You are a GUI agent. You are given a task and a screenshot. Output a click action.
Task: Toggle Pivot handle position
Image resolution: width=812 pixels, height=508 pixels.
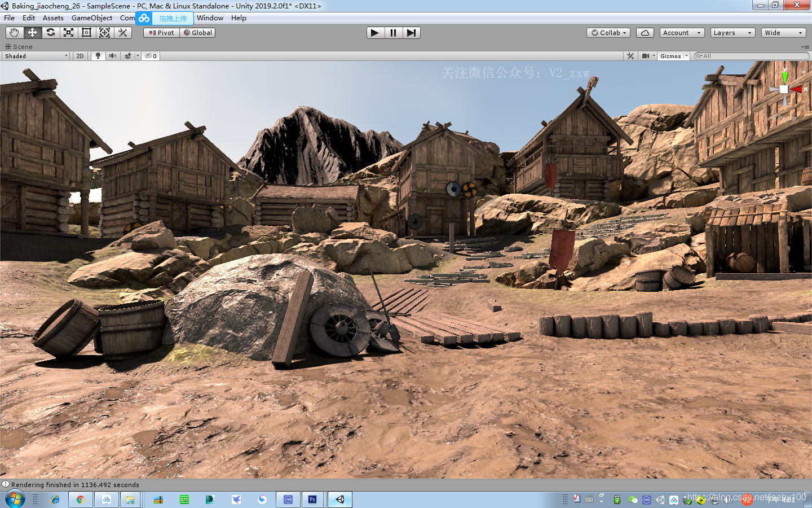point(161,33)
